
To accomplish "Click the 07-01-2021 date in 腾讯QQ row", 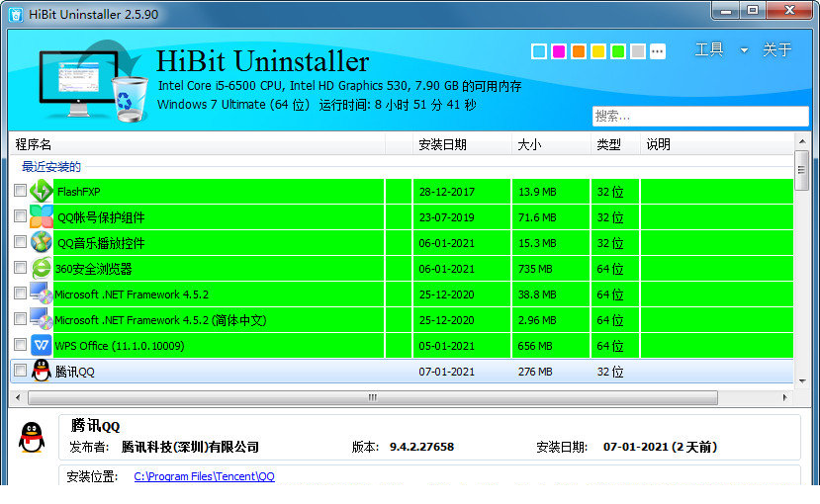I will 447,372.
